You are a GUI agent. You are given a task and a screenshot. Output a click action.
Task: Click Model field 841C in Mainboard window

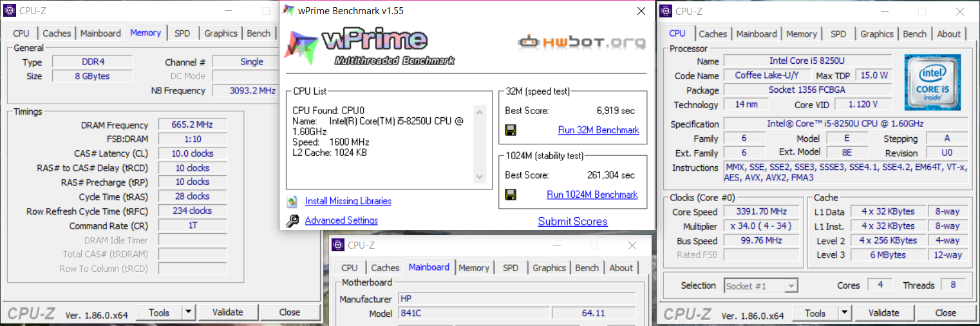[x=473, y=313]
